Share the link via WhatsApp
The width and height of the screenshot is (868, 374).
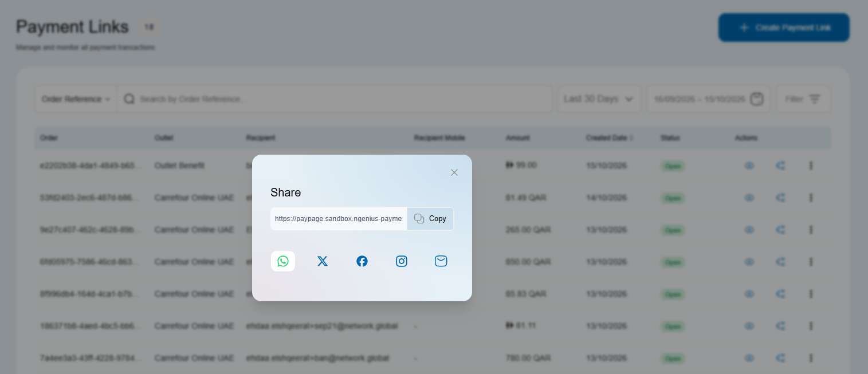[x=283, y=261]
